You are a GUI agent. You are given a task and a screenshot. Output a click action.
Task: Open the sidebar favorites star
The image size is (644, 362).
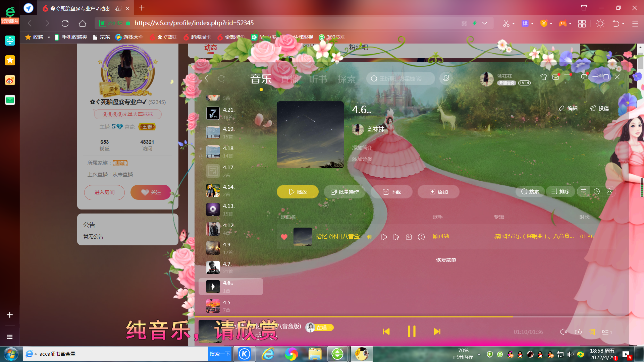[10, 60]
